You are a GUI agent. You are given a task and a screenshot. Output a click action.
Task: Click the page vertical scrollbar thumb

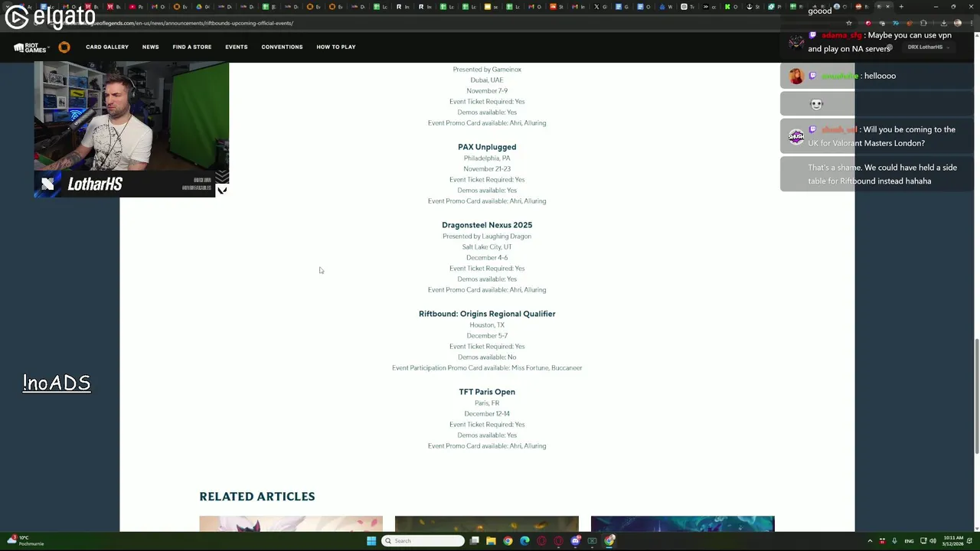pyautogui.click(x=976, y=396)
